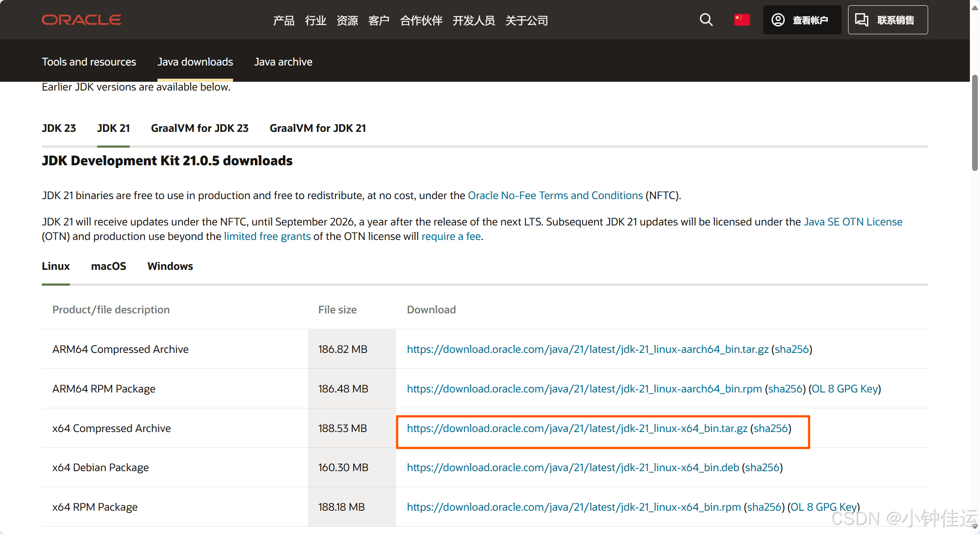Switch to the JDK 23 tab
The image size is (980, 534).
(58, 128)
